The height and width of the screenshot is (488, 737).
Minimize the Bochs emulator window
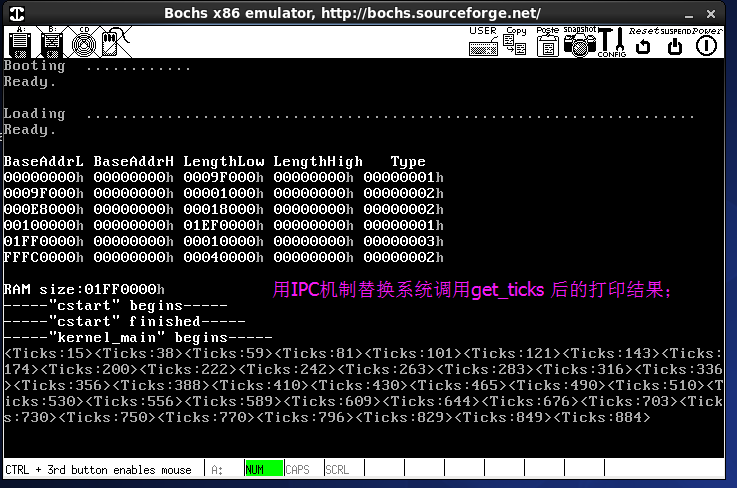click(689, 15)
